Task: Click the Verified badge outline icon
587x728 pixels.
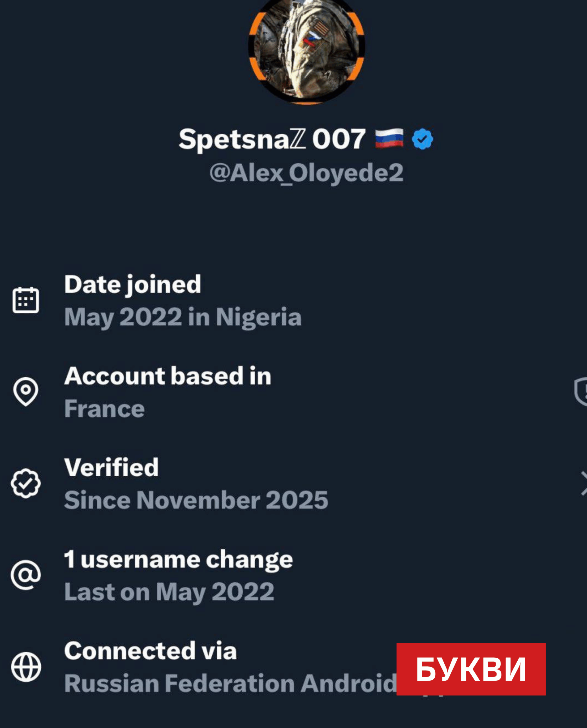Action: coord(26,483)
